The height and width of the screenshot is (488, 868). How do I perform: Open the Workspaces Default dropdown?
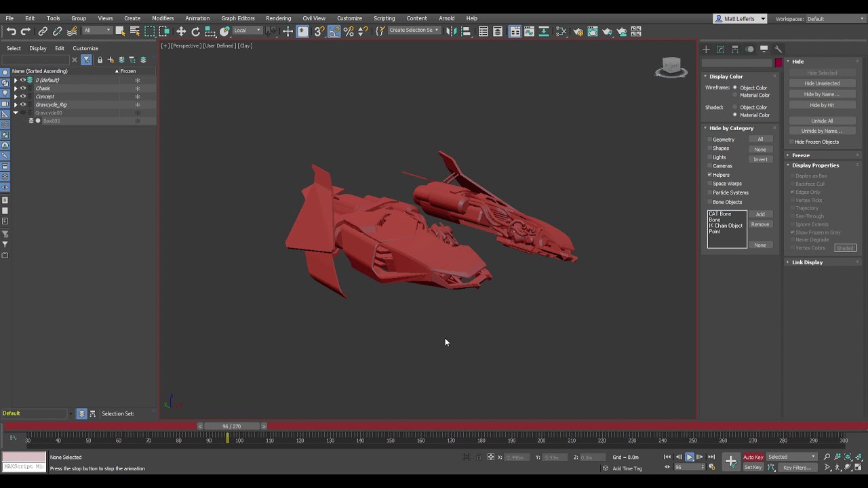tap(834, 19)
